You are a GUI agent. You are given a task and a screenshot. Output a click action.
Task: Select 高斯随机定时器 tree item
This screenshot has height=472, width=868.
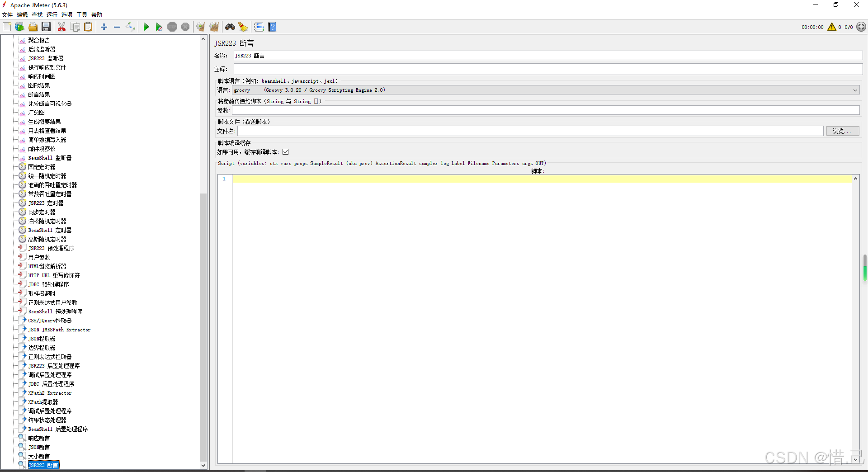click(x=47, y=239)
